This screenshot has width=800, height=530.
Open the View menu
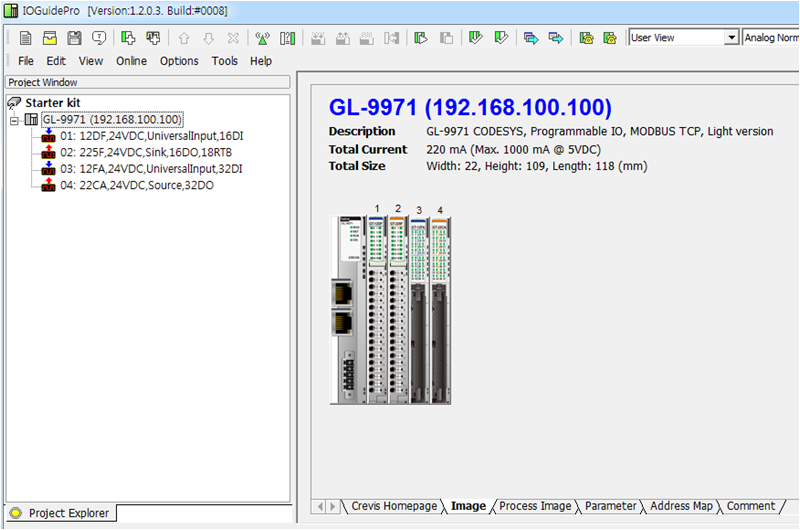point(91,61)
